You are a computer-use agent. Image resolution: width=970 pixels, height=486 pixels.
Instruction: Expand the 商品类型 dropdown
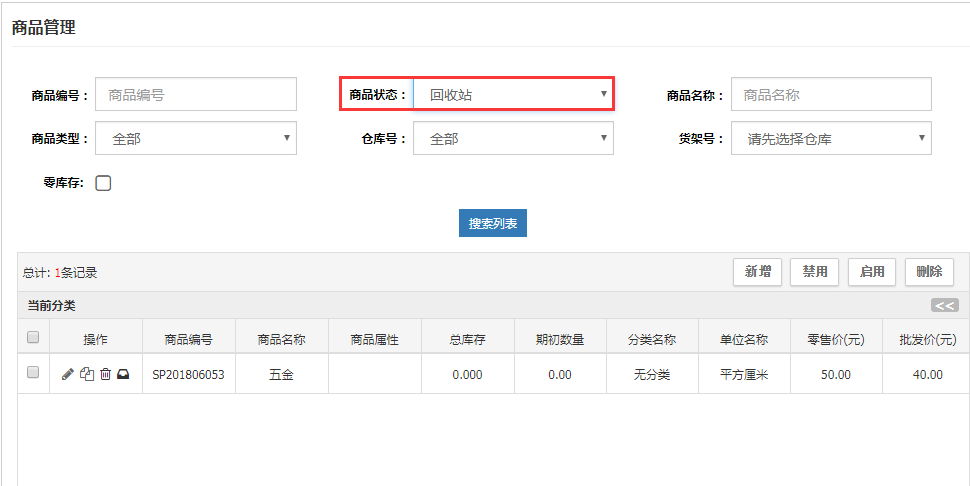coord(196,139)
